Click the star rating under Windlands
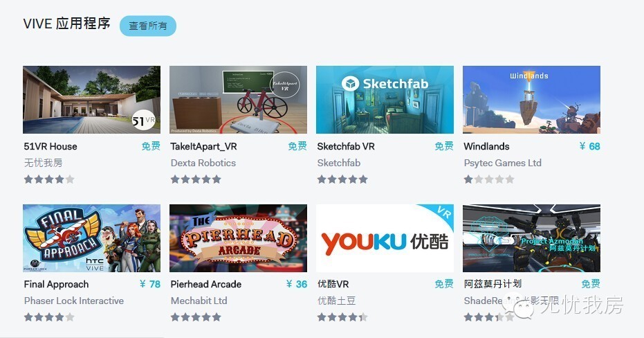Screen dimensions: 644x338 489,179
